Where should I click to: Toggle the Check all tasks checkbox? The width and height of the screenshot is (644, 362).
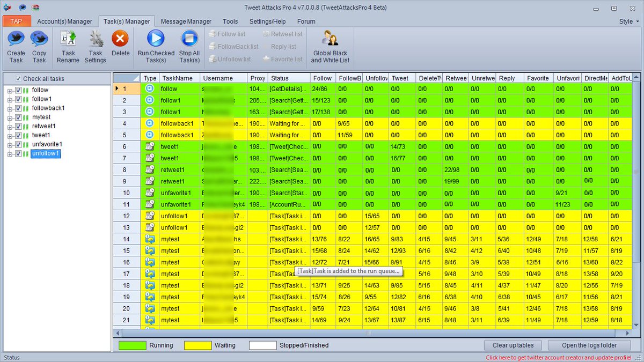coord(18,78)
